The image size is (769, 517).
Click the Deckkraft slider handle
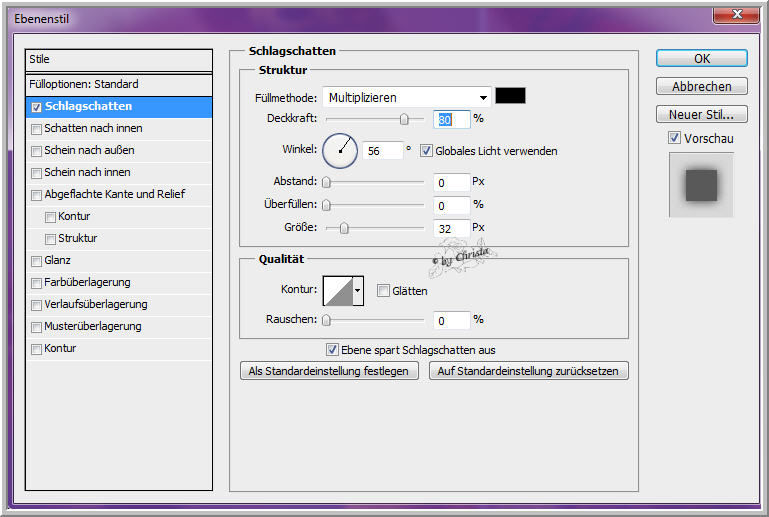[404, 119]
